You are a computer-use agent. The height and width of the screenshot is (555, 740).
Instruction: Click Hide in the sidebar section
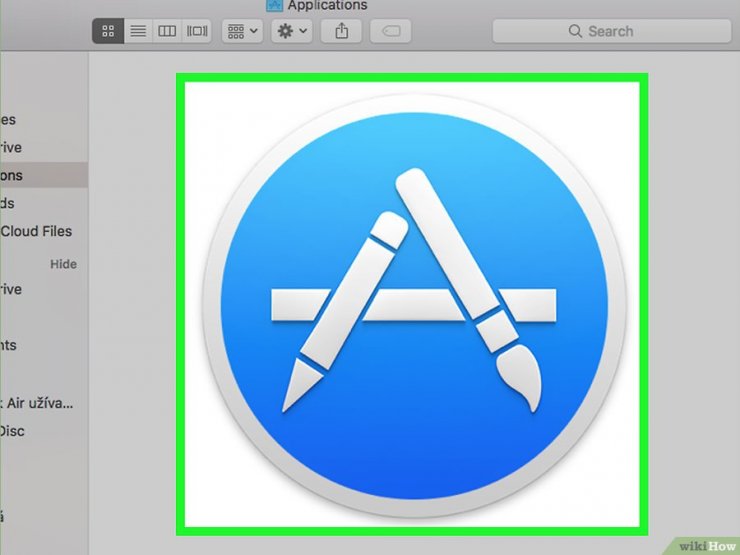[63, 264]
